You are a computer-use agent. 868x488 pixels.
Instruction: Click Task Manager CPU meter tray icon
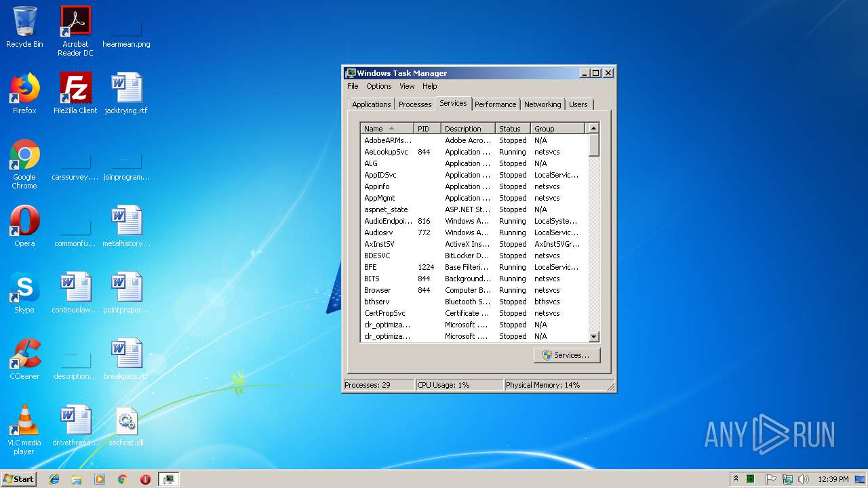pos(751,479)
